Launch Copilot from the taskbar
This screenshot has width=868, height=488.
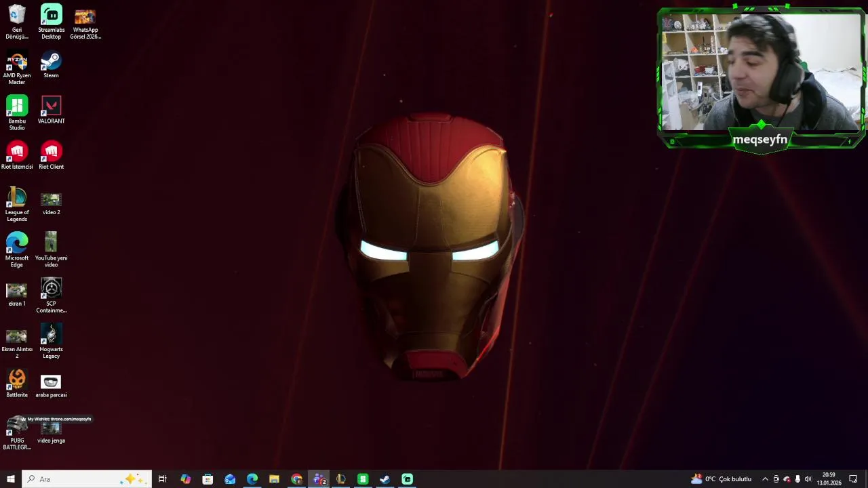click(185, 479)
